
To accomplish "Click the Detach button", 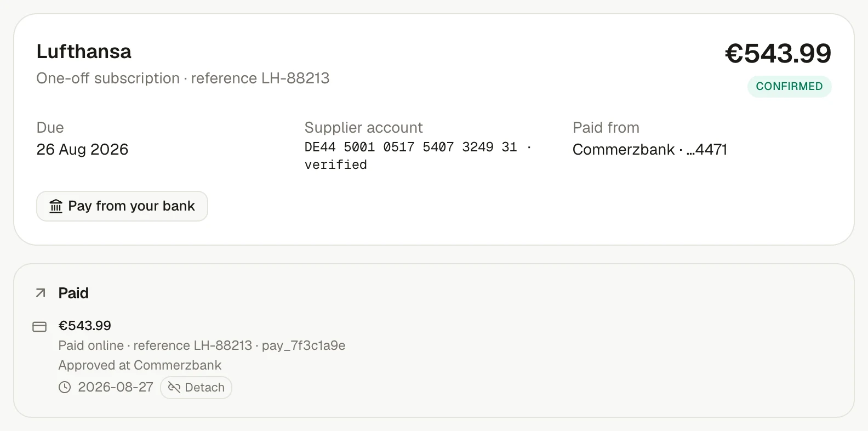I will 196,387.
